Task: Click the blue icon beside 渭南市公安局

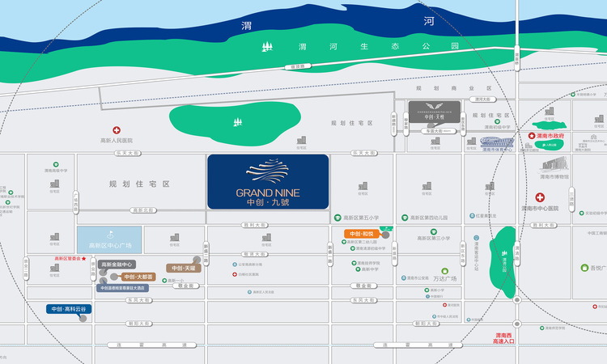Action: pos(404,277)
